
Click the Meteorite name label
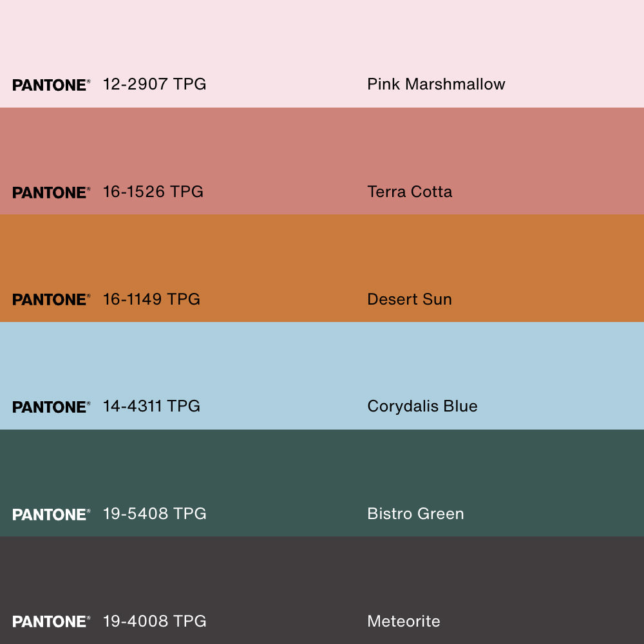pos(404,621)
